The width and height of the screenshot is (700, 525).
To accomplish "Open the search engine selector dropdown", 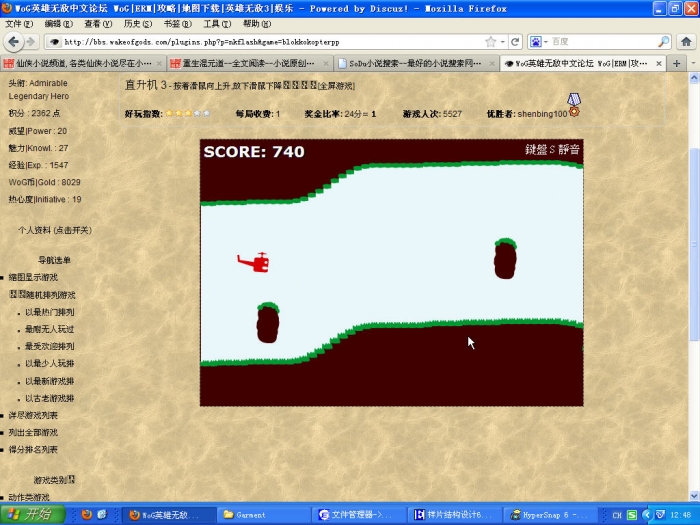I will [x=546, y=42].
